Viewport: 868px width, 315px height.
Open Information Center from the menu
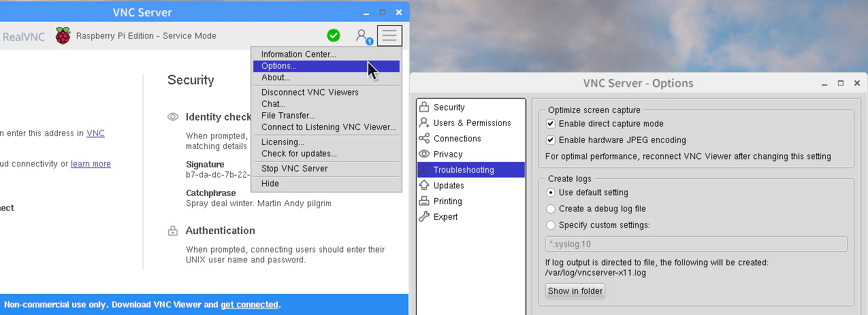[x=326, y=54]
